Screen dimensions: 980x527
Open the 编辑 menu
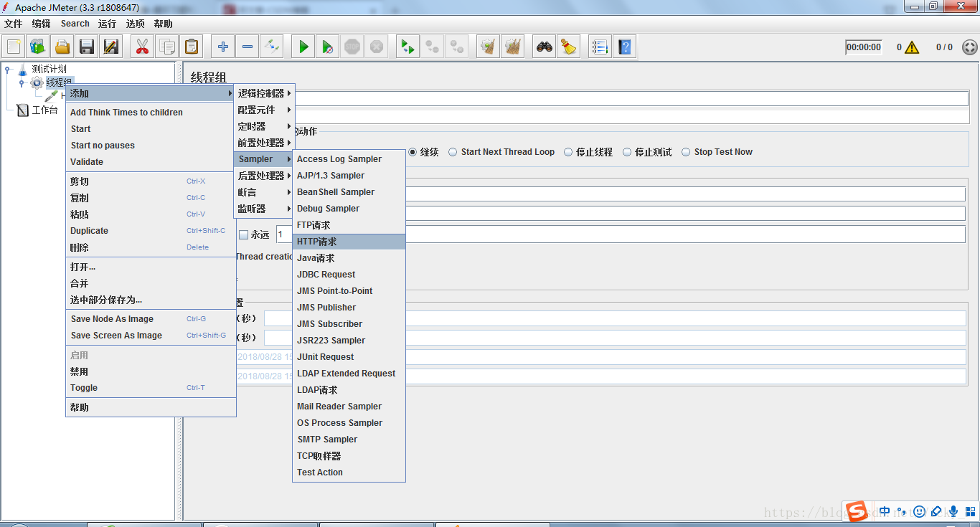click(41, 24)
